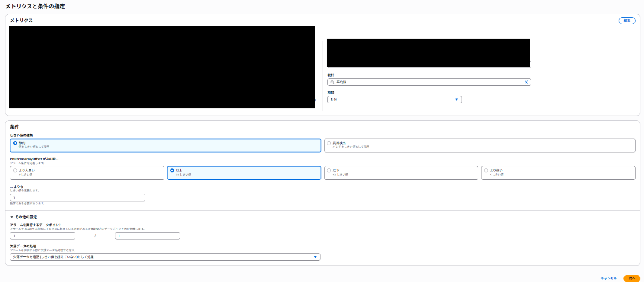Click the second データポイント field after slash
Screen dimensions: 644x282
147,236
